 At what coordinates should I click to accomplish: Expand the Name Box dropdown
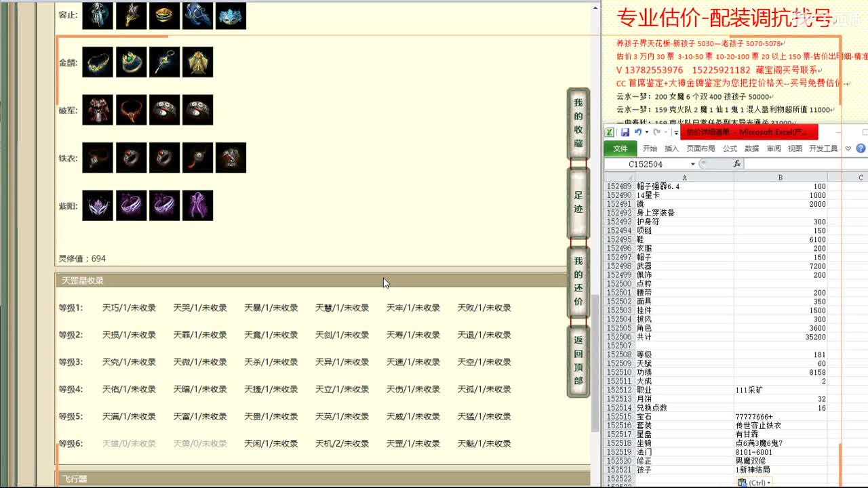(x=692, y=164)
